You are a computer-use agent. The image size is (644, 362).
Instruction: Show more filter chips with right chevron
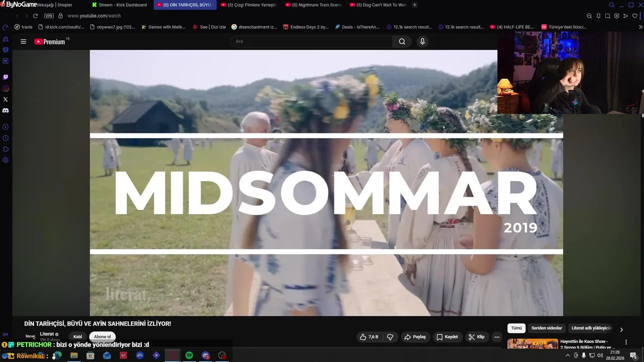pyautogui.click(x=621, y=329)
